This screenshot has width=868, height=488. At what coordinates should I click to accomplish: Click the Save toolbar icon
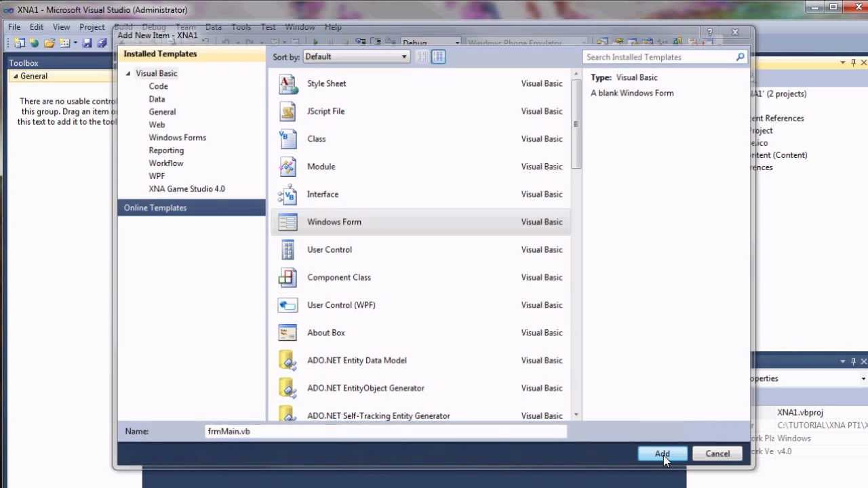tap(87, 43)
